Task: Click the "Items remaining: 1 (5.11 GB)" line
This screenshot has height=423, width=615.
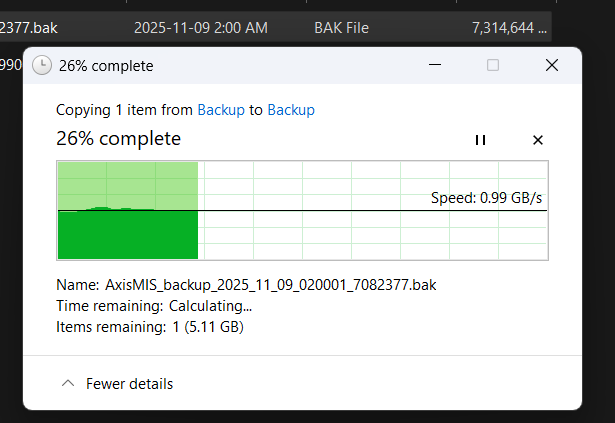Action: point(150,326)
